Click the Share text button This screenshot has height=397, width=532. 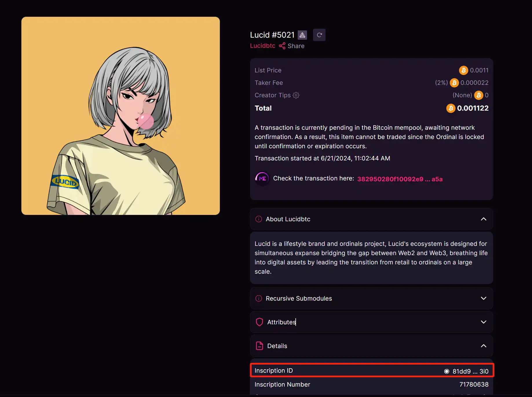(x=296, y=46)
